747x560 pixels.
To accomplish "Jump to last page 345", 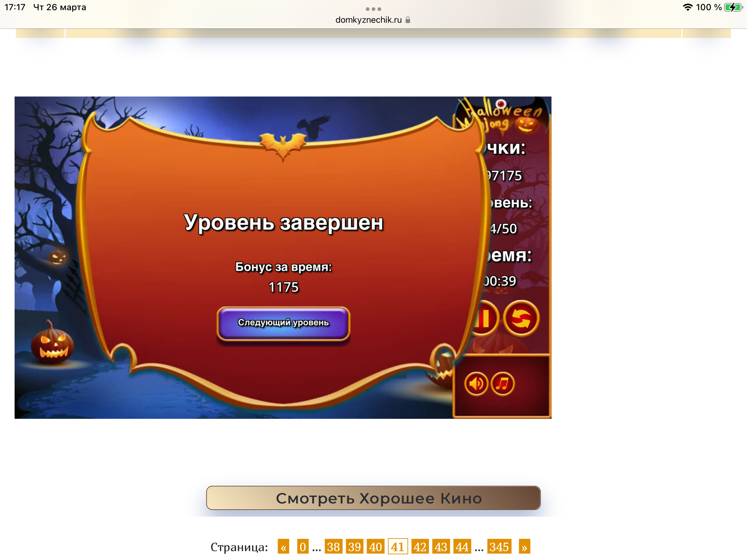I will point(499,547).
